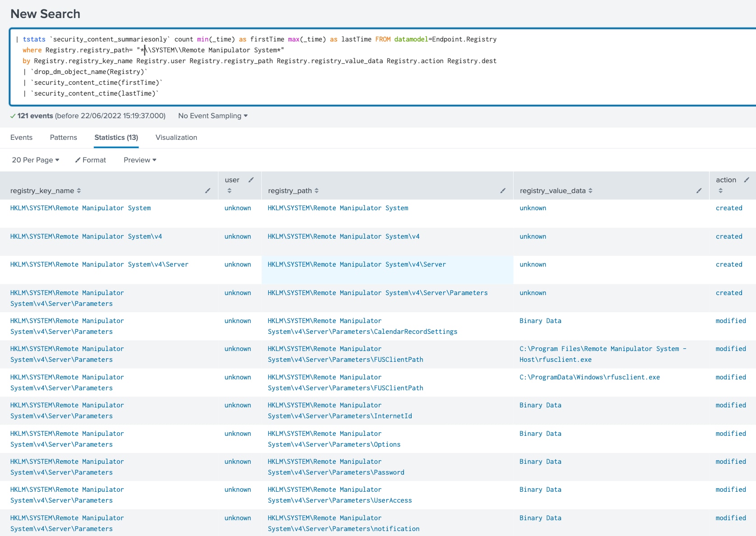Viewport: 756px width, 536px height.
Task: Open the 20 Per Page dropdown
Action: tap(36, 160)
